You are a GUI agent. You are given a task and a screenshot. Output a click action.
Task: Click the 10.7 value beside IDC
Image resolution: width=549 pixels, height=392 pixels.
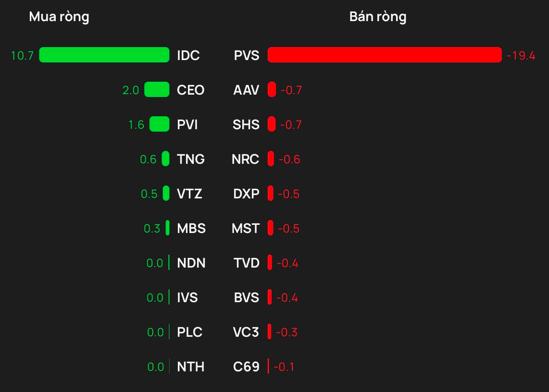click(23, 55)
